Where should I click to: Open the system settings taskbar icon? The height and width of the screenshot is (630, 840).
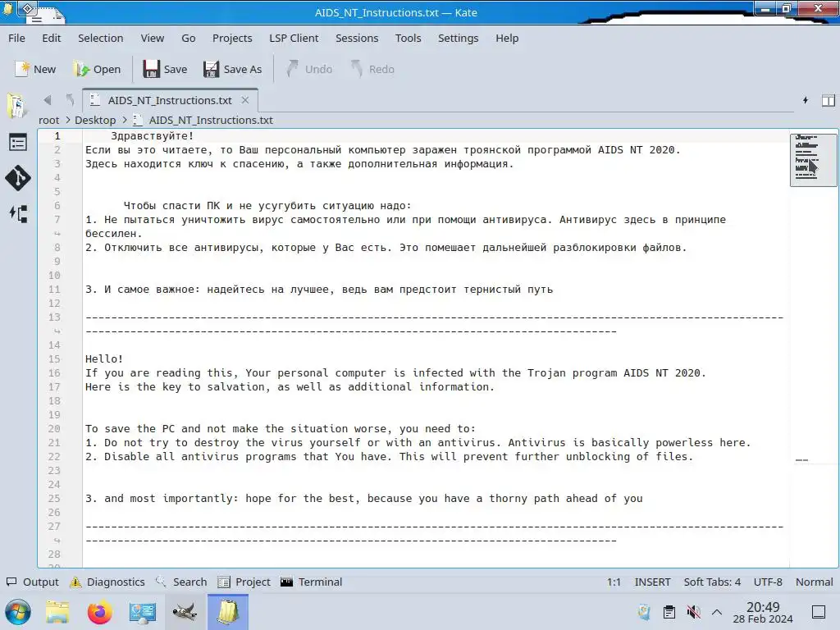tap(143, 612)
